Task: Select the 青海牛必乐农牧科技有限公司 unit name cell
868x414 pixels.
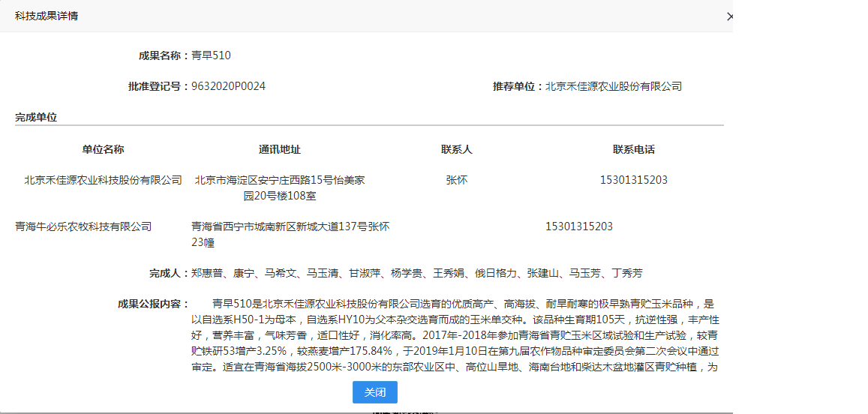Action: tap(83, 226)
